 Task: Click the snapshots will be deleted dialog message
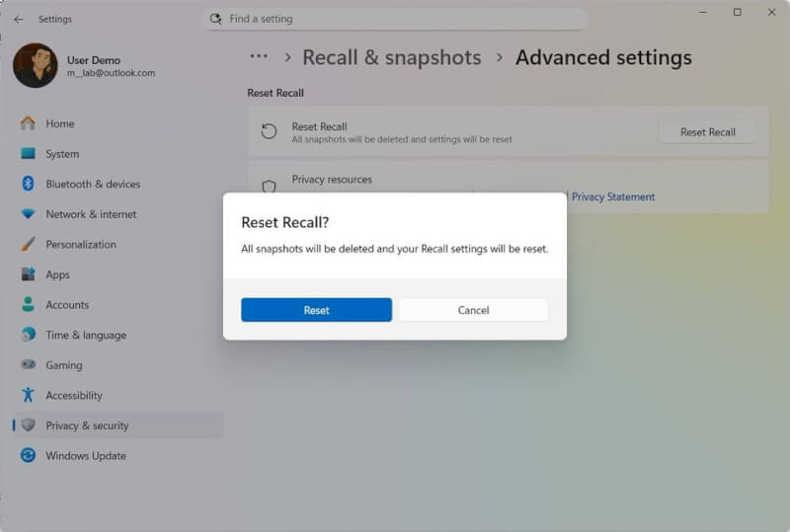(394, 249)
